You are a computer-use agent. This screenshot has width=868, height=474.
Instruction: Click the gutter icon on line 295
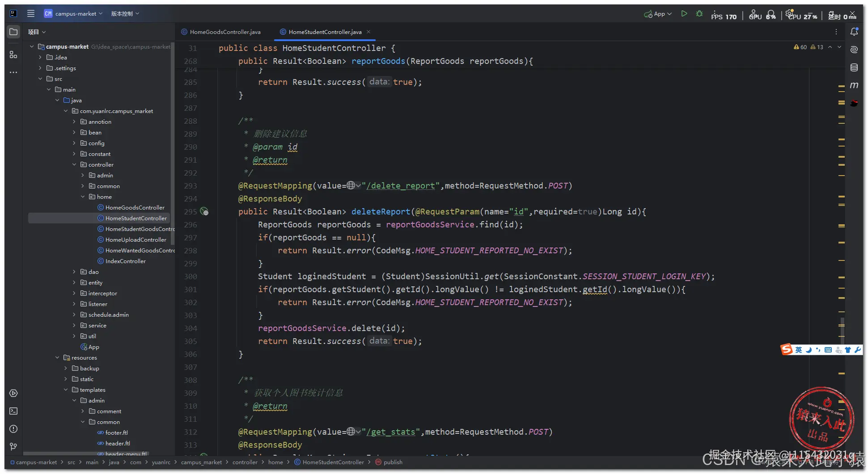pos(204,211)
